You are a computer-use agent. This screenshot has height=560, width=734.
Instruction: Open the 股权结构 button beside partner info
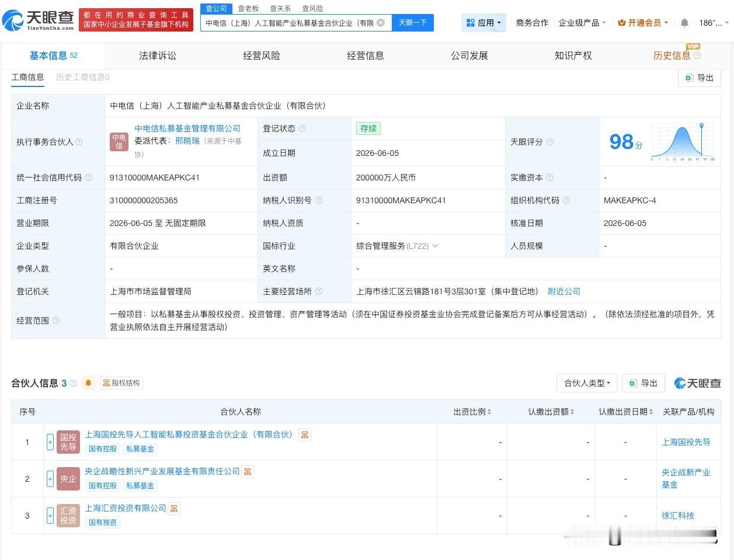point(121,383)
